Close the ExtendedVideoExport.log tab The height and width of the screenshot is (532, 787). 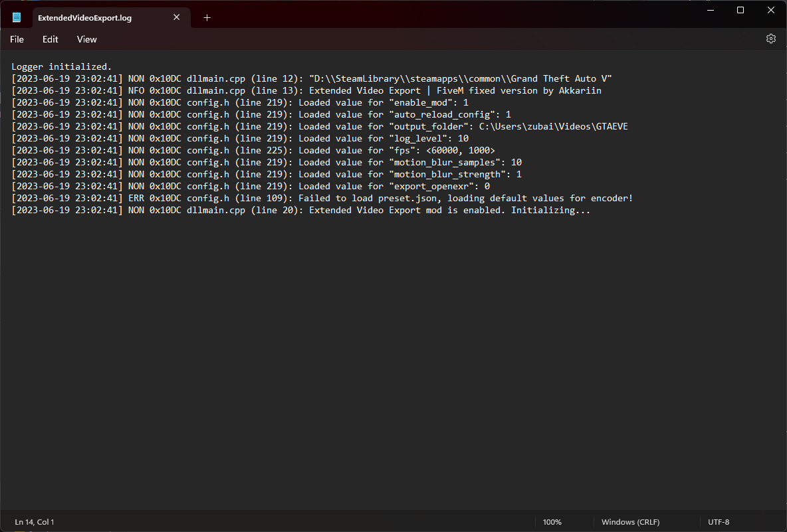(176, 17)
